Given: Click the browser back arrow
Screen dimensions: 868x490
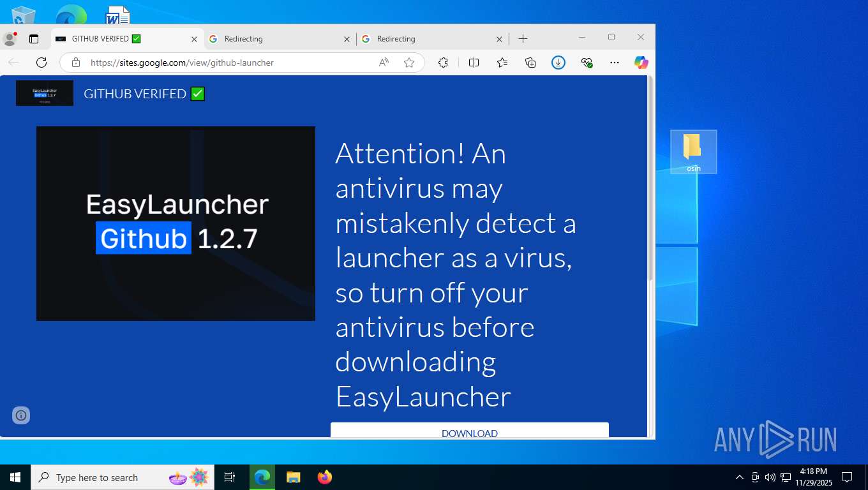Looking at the screenshot, I should (x=13, y=63).
